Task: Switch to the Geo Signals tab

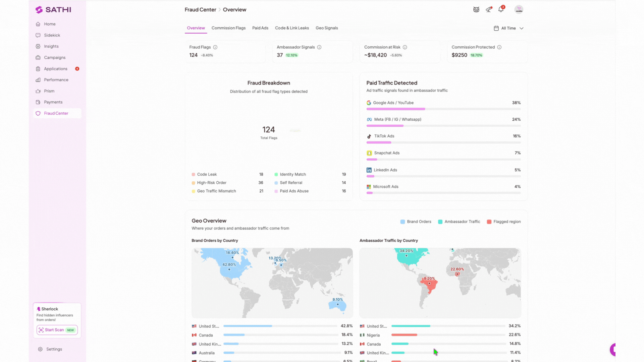Action: [327, 28]
